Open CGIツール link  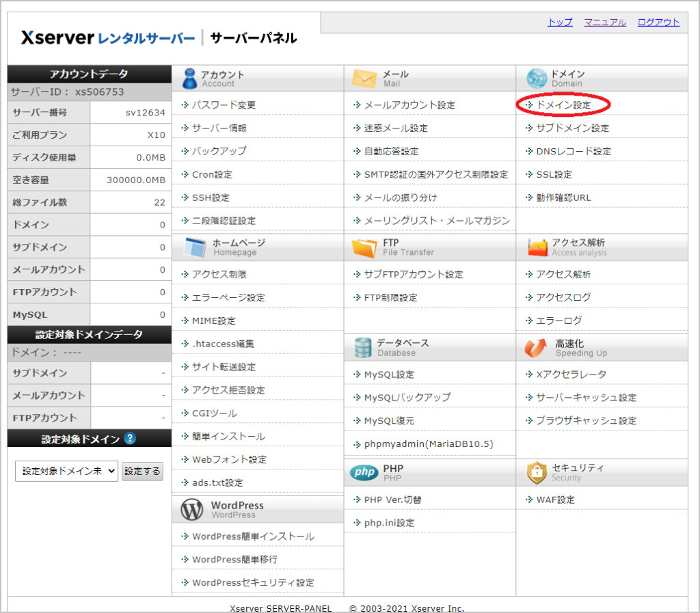point(215,413)
